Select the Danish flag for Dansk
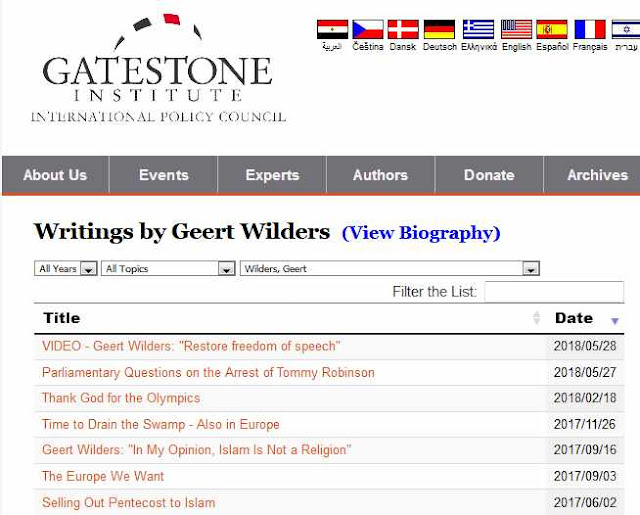This screenshot has width=640, height=515. (403, 29)
